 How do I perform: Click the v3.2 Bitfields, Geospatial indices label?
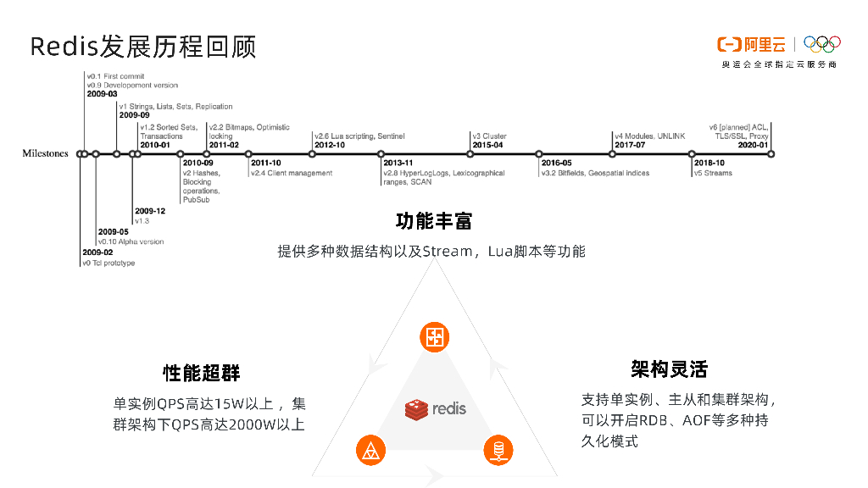pos(595,173)
